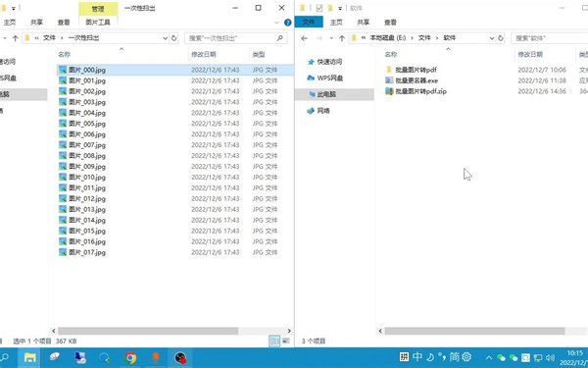This screenshot has height=368, width=588.
Task: Open recent locations dropdown in right window
Action: pos(331,38)
